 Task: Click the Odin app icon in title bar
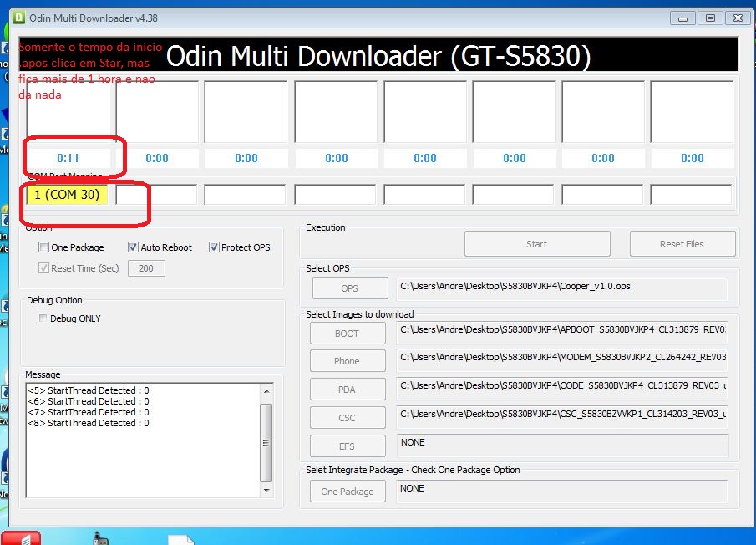[x=19, y=18]
